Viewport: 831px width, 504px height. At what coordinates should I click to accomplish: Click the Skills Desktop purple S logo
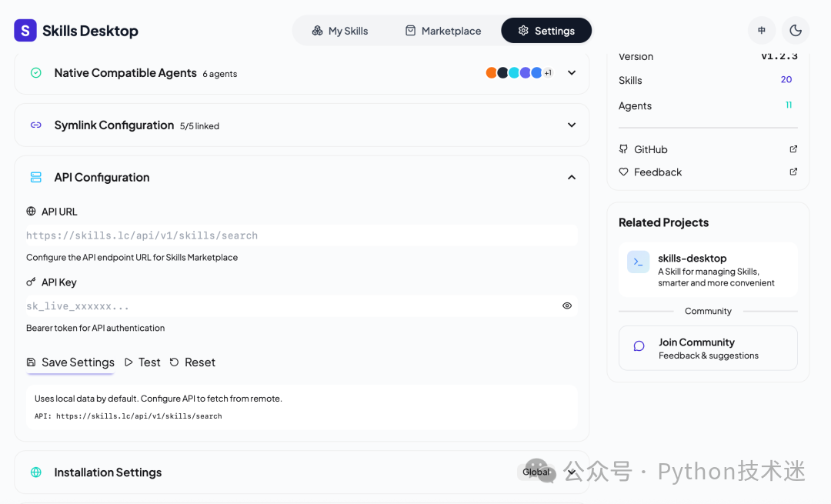click(x=25, y=31)
